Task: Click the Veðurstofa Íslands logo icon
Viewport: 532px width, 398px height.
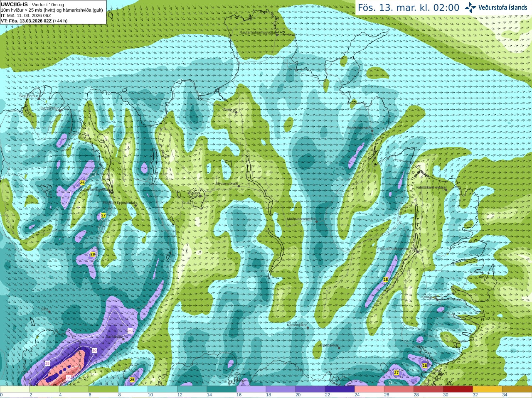Action: [x=470, y=7]
